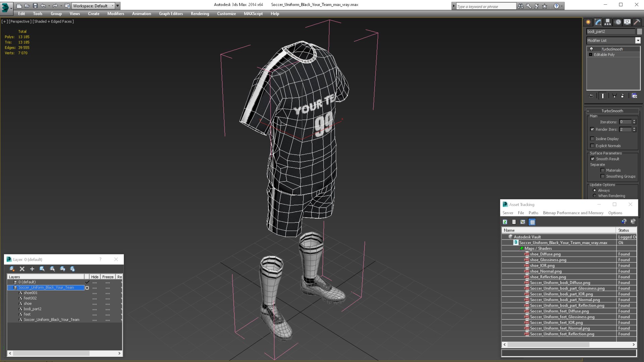
Task: Click Create New Layer icon in Layer dialog
Action: [x=12, y=269]
